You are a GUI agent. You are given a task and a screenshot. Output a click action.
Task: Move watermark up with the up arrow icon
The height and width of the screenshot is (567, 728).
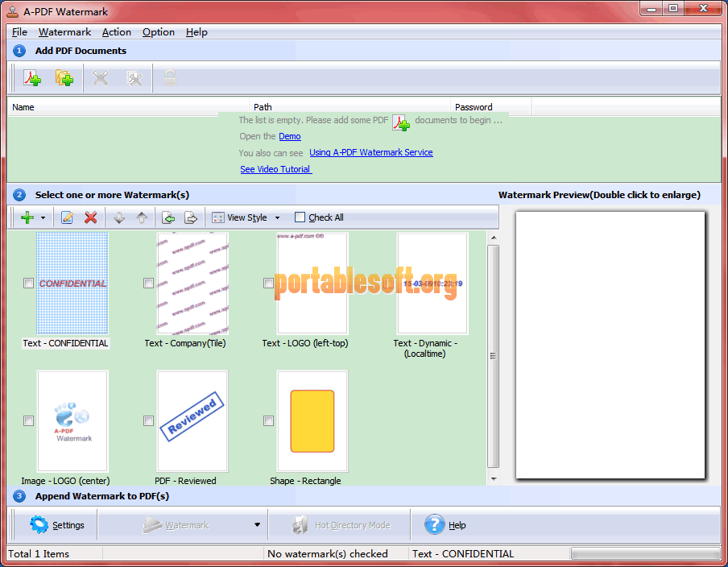click(x=142, y=217)
